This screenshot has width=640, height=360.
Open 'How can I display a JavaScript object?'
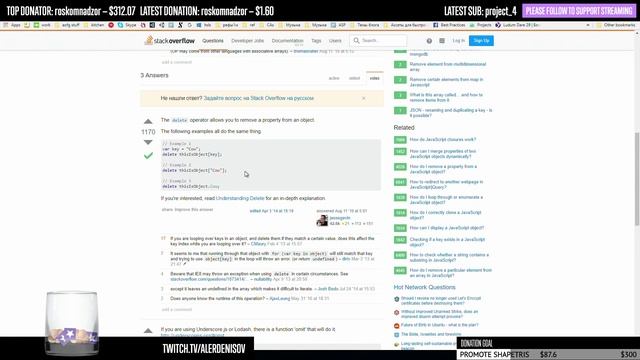coord(447,228)
